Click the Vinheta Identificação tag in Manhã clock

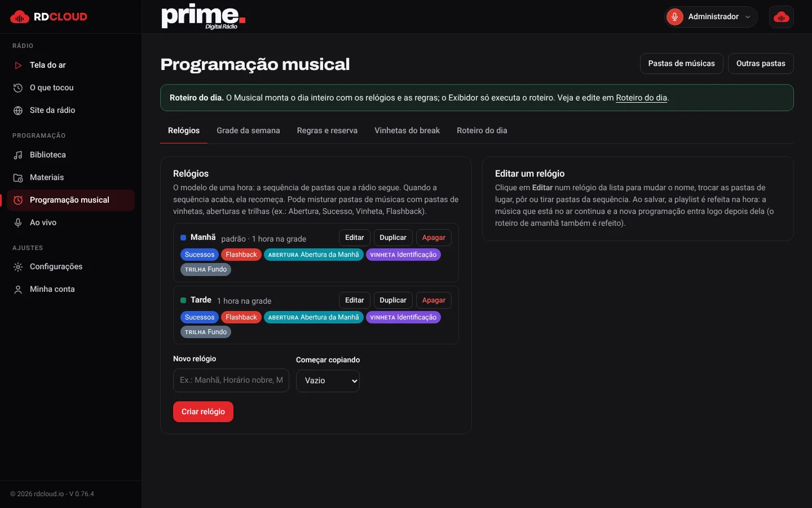point(403,255)
